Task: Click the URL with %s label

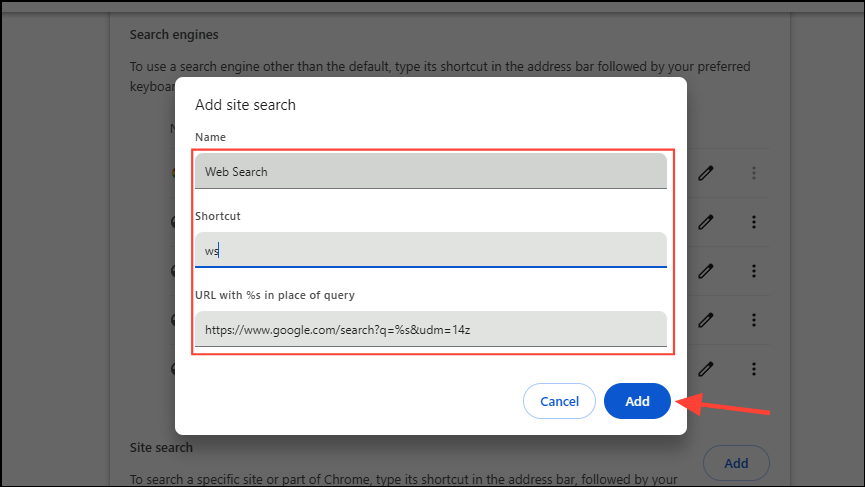Action: pyautogui.click(x=275, y=295)
